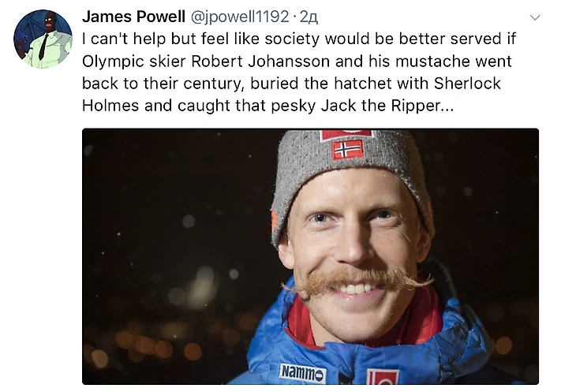The height and width of the screenshot is (392, 576).
Task: Click the red stripe atop the beanie
Action: 346,135
